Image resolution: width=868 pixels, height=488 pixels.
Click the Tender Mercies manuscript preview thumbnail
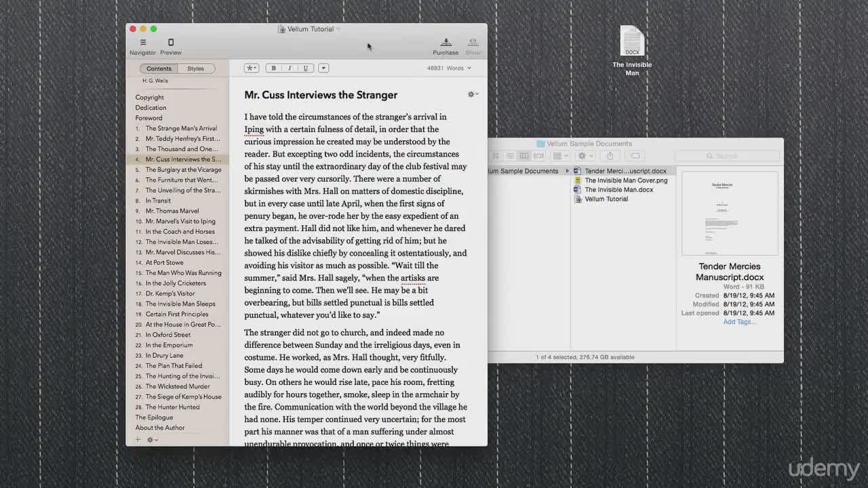point(730,213)
